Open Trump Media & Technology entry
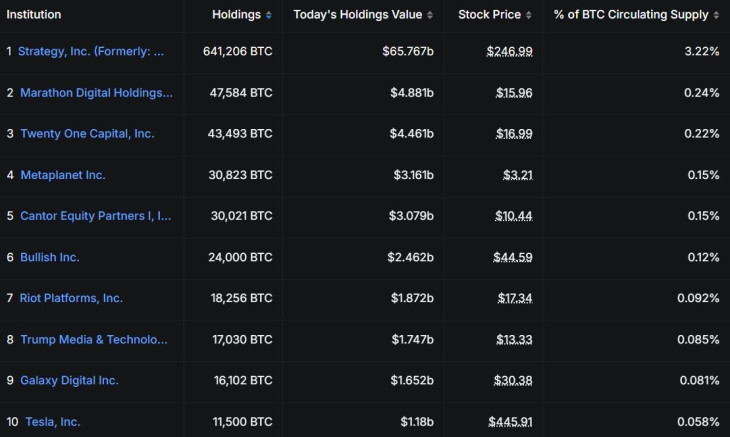This screenshot has height=437, width=730. click(94, 340)
